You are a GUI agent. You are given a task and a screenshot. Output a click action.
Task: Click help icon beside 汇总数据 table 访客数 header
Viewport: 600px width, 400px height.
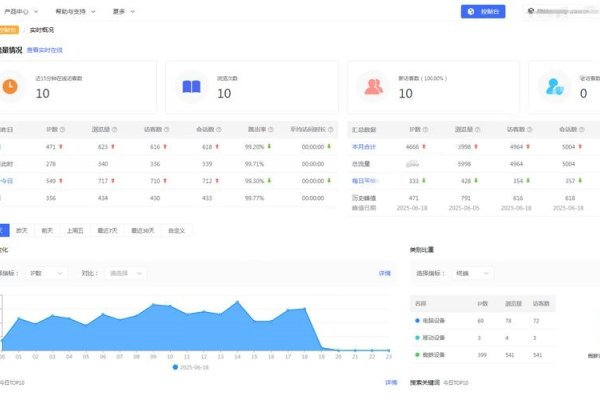coord(530,130)
